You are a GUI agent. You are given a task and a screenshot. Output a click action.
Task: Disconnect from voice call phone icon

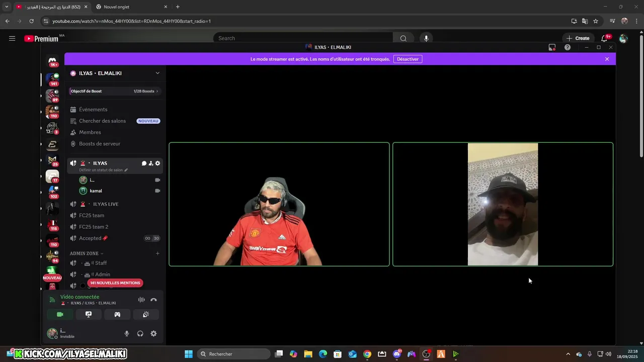(x=153, y=300)
